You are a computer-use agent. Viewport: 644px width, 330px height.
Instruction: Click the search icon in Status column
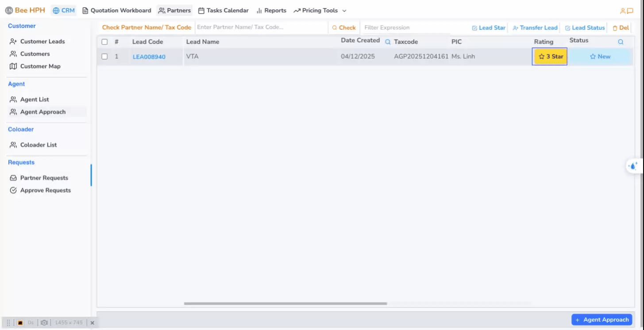click(x=621, y=42)
